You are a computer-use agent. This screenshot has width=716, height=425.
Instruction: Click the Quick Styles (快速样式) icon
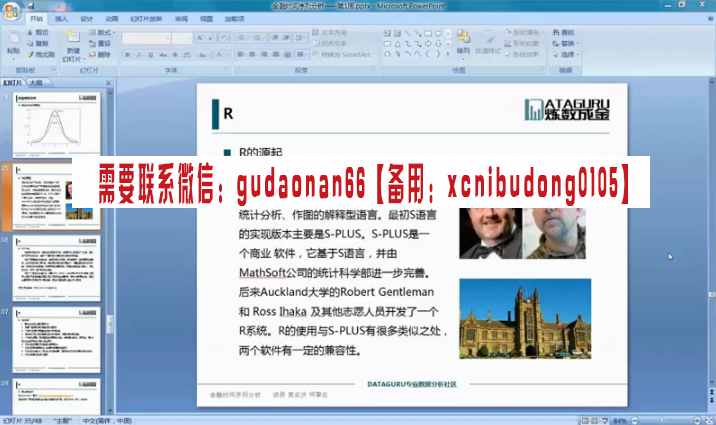pyautogui.click(x=488, y=38)
